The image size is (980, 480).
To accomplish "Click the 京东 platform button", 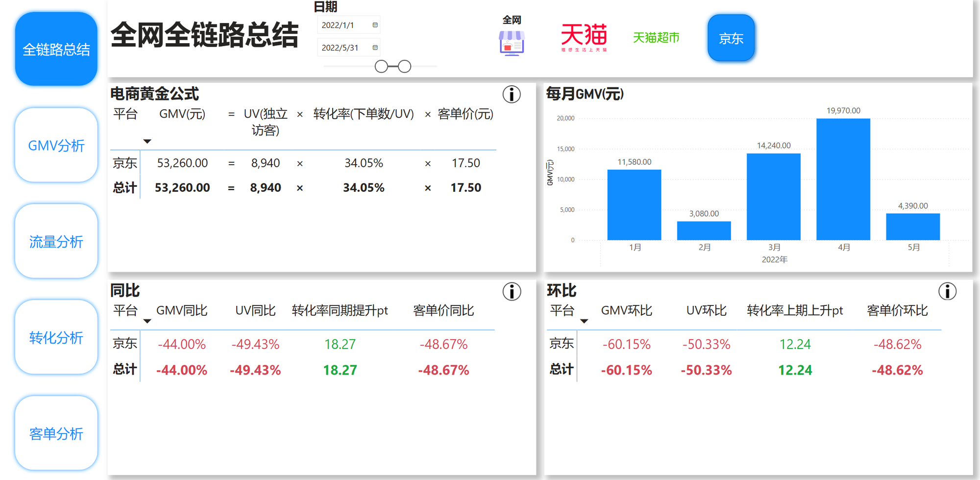I will pyautogui.click(x=731, y=38).
